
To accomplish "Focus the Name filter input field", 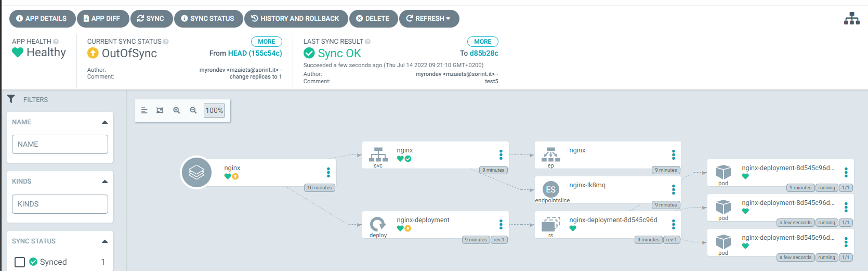I will pyautogui.click(x=60, y=144).
